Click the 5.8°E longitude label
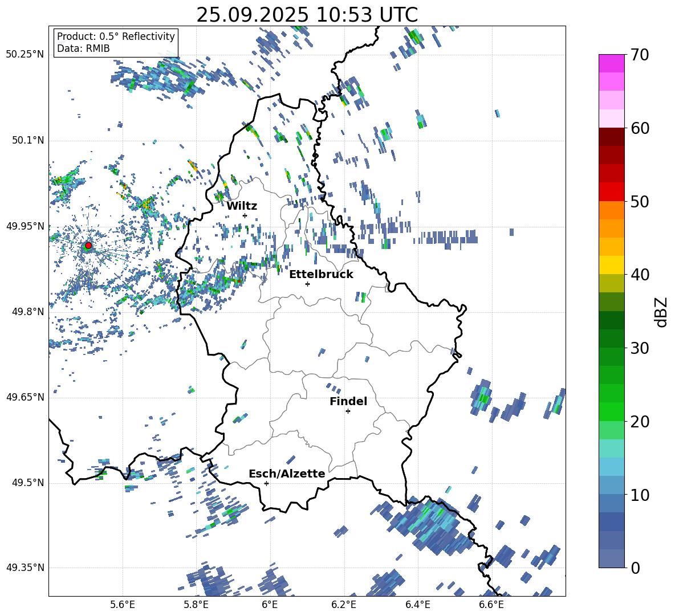The width and height of the screenshot is (675, 616). click(196, 605)
